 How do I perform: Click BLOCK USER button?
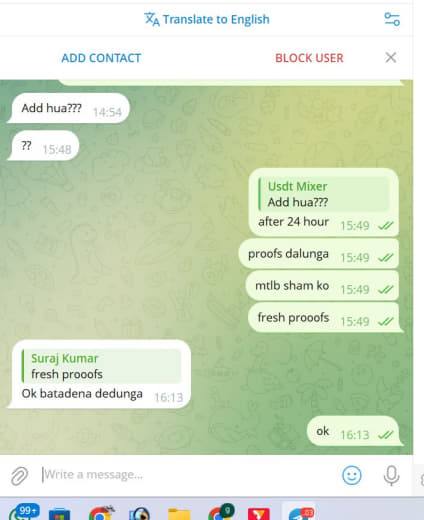309,58
